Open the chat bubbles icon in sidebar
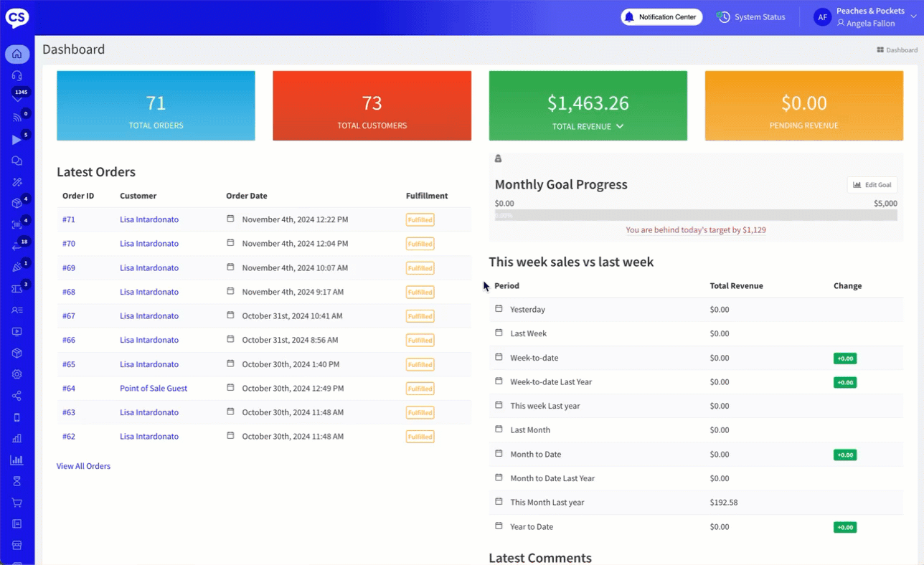Viewport: 924px width, 565px height. [17, 161]
